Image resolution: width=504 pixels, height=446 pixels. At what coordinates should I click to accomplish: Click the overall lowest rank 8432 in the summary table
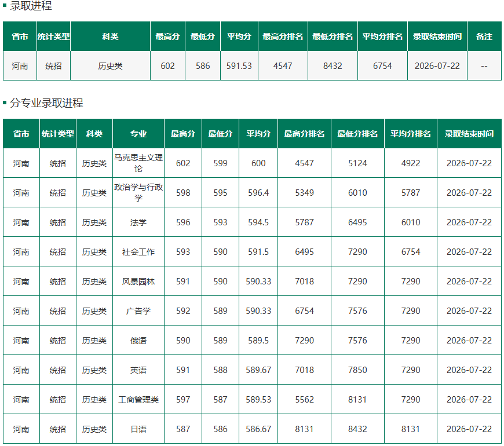pos(333,66)
